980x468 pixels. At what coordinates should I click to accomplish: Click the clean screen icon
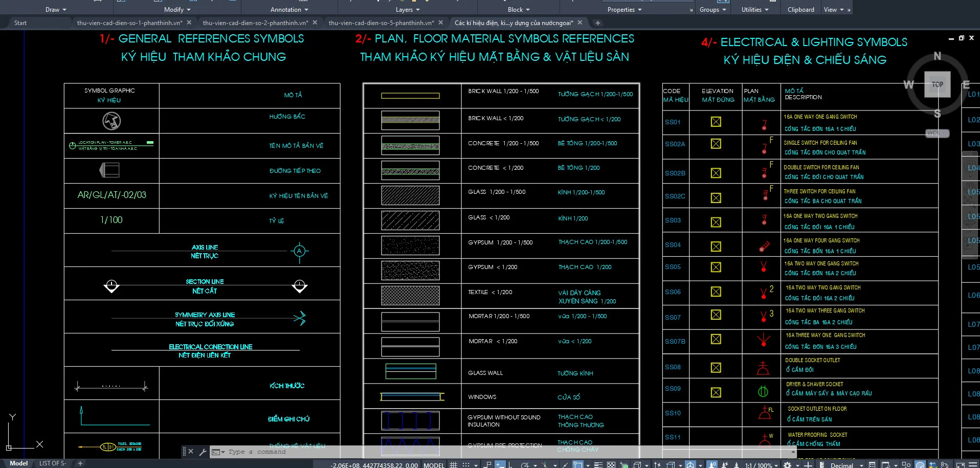tap(961, 464)
